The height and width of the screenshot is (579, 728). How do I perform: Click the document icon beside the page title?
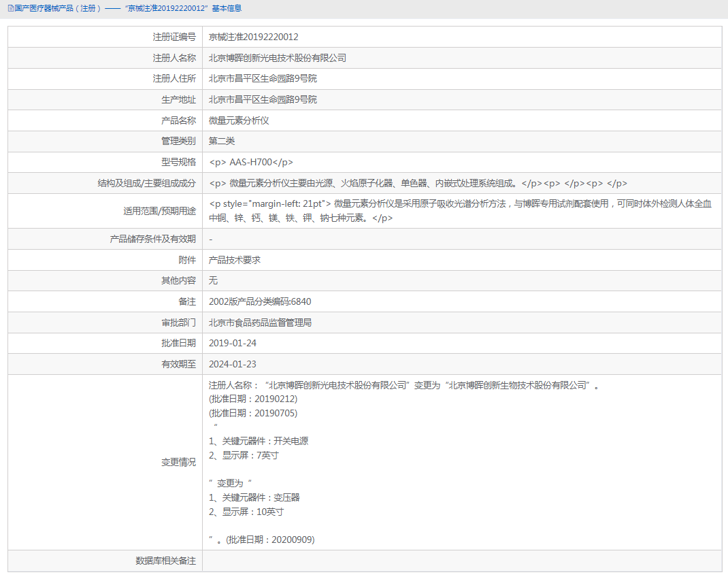(x=11, y=8)
